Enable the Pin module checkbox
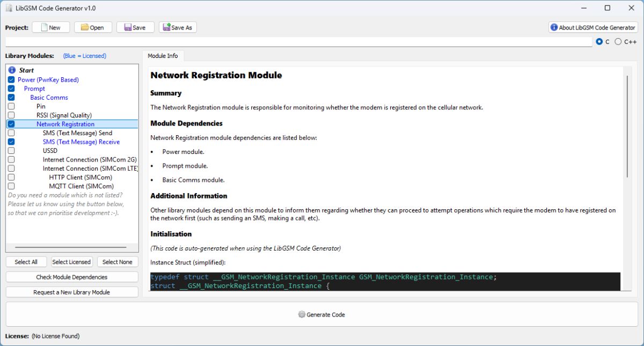This screenshot has width=644, height=346. coord(11,106)
